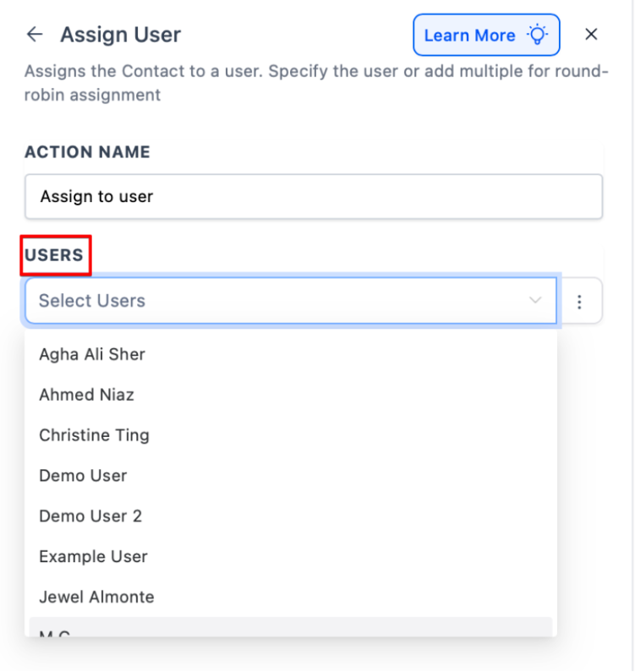Click the back arrow beside Assign User
Viewport: 635px width, 672px height.
(x=34, y=35)
